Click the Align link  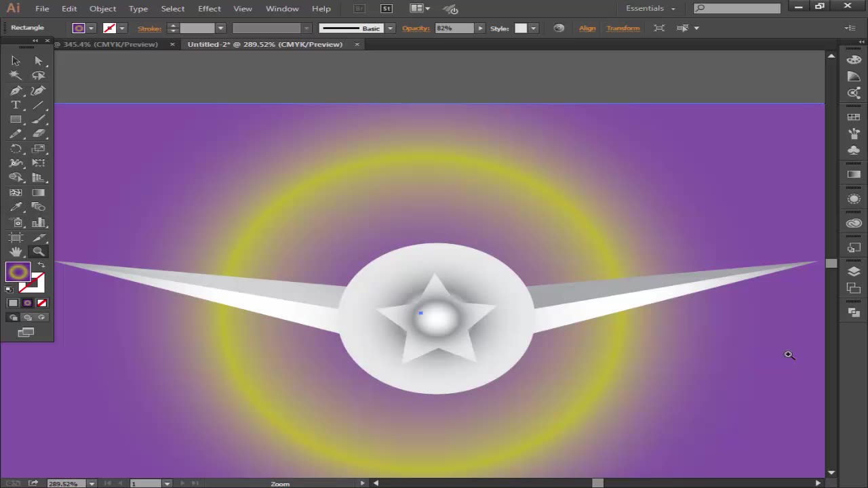click(x=587, y=28)
